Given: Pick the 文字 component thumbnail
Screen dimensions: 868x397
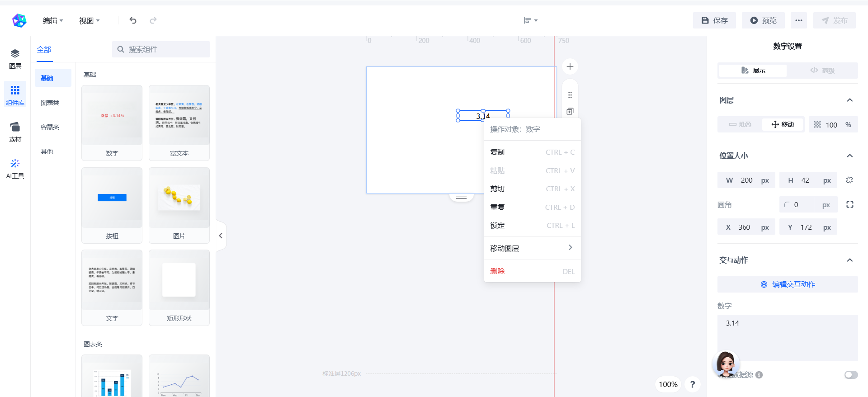Looking at the screenshot, I should point(112,288).
